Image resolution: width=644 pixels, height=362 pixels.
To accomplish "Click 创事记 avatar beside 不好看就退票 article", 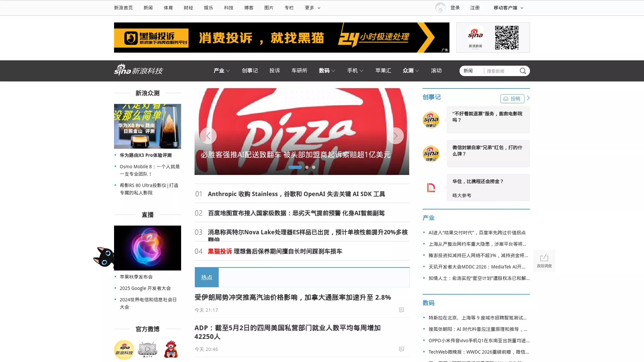I will 431,120.
